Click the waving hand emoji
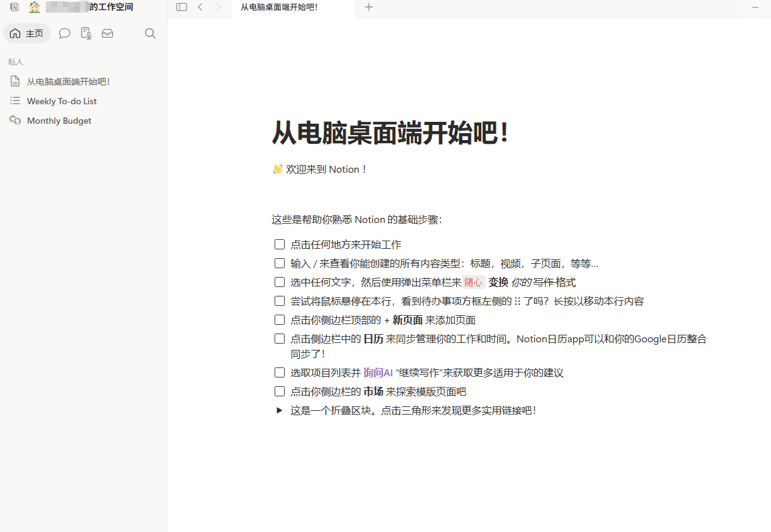The height and width of the screenshot is (532, 771). 277,169
